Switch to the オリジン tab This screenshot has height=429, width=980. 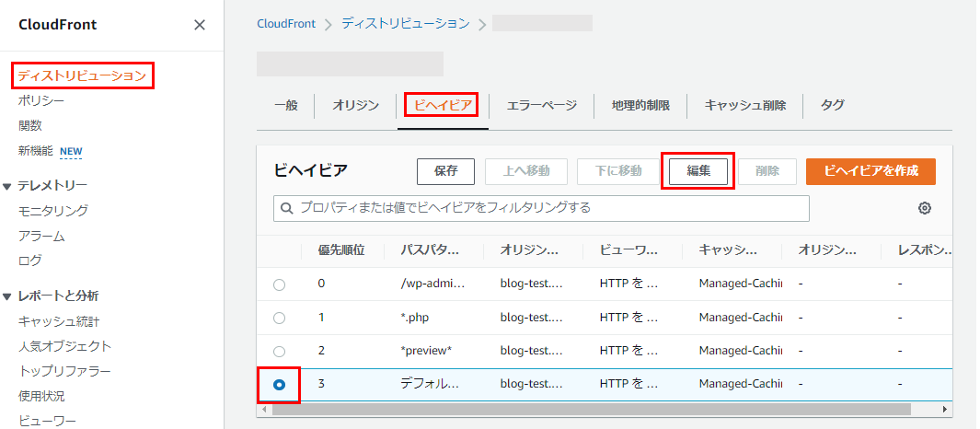point(355,105)
